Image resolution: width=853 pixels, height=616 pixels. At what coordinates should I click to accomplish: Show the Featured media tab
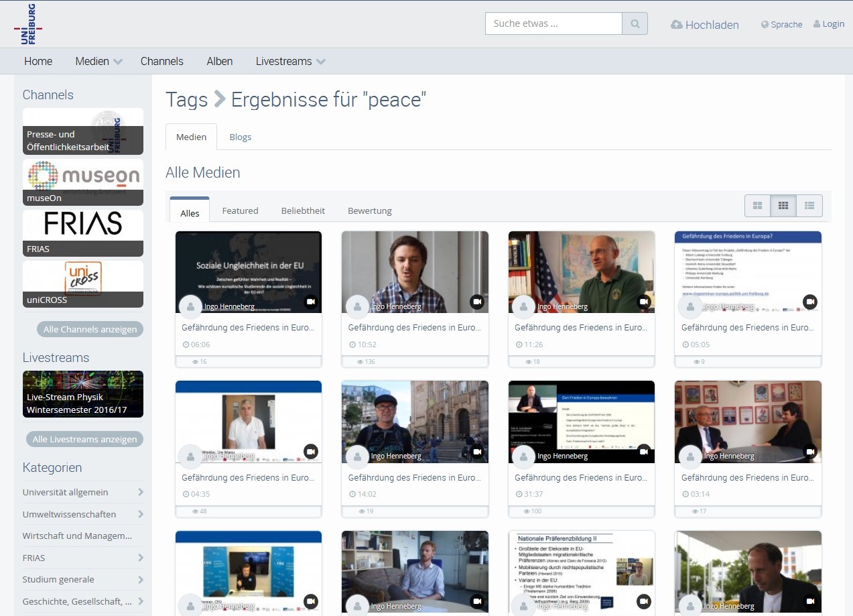tap(240, 210)
